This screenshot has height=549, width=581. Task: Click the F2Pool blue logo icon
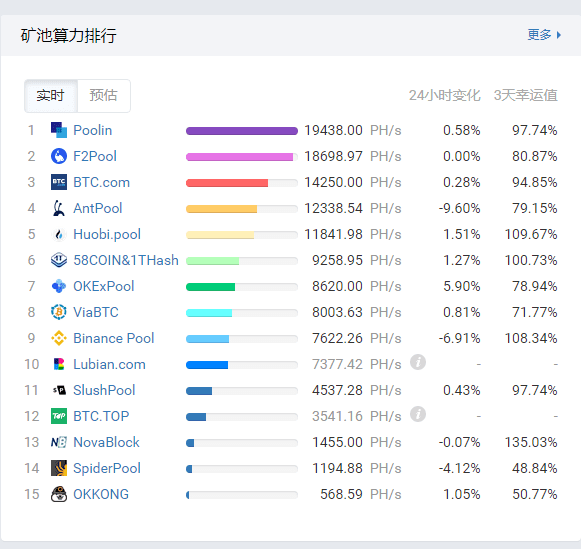59,156
